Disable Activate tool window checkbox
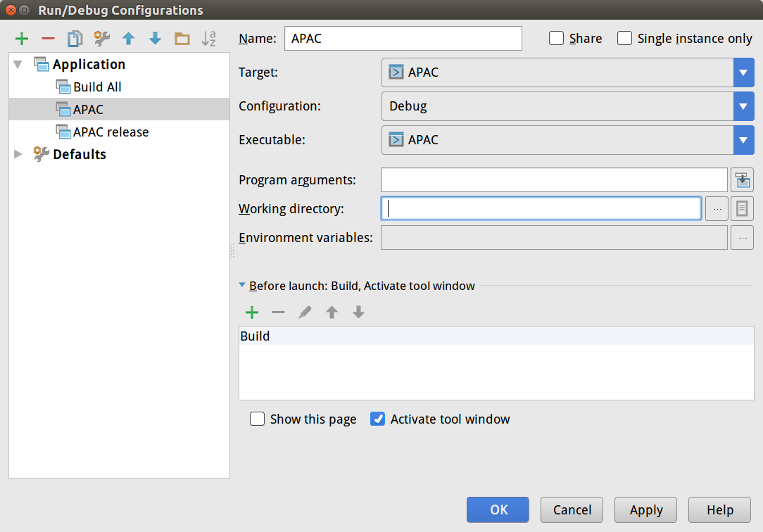 [x=378, y=419]
